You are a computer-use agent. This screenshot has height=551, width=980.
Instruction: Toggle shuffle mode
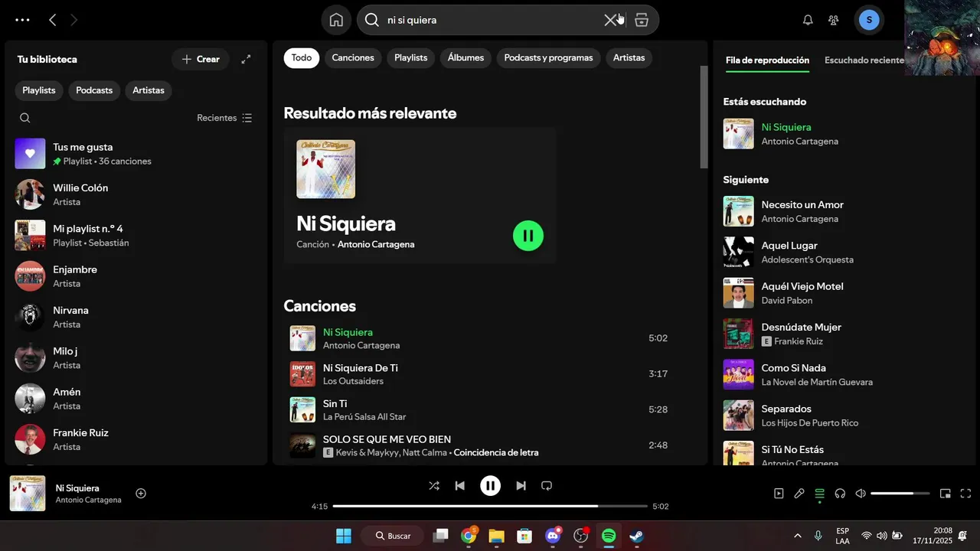pos(434,485)
